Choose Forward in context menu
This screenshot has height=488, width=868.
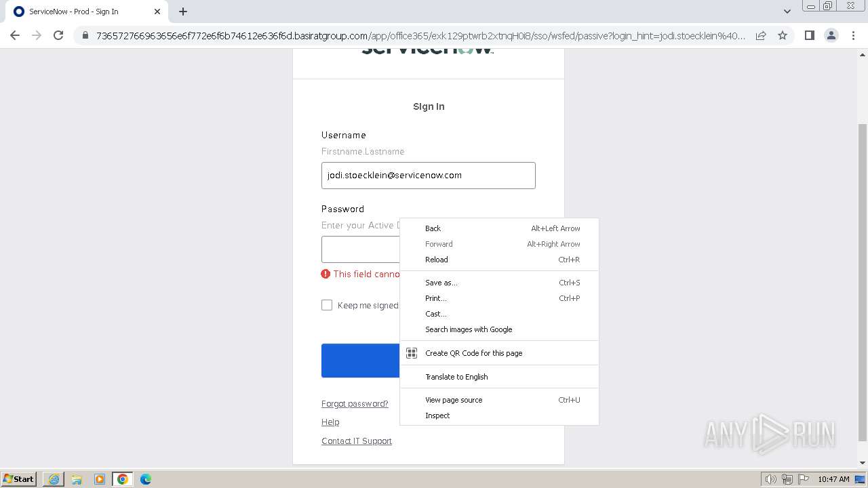coord(499,244)
